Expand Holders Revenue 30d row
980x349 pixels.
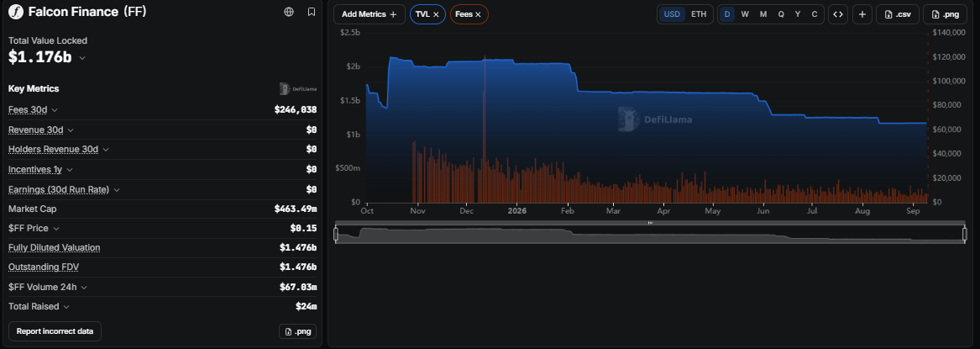pyautogui.click(x=106, y=150)
